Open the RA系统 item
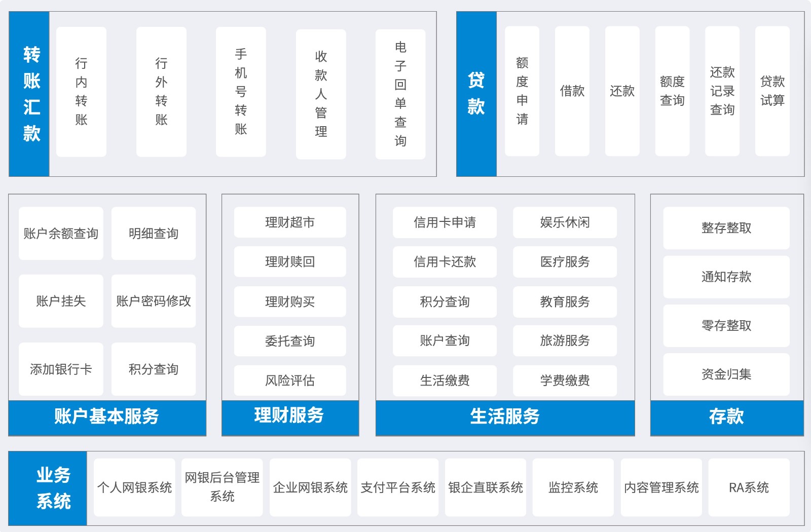 pos(750,487)
